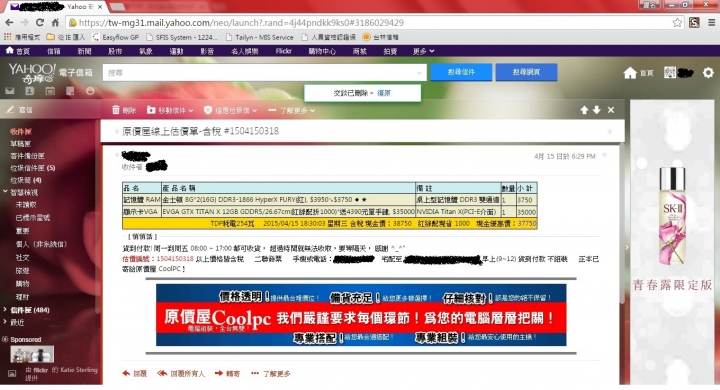Open 新聞 in the purple navigation bar

point(84,51)
